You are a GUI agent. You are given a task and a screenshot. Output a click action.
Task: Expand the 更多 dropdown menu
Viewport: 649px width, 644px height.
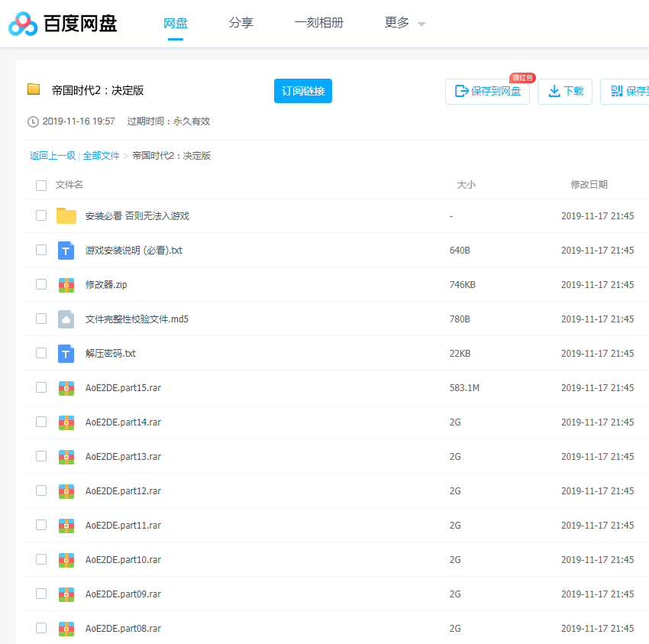pyautogui.click(x=405, y=23)
